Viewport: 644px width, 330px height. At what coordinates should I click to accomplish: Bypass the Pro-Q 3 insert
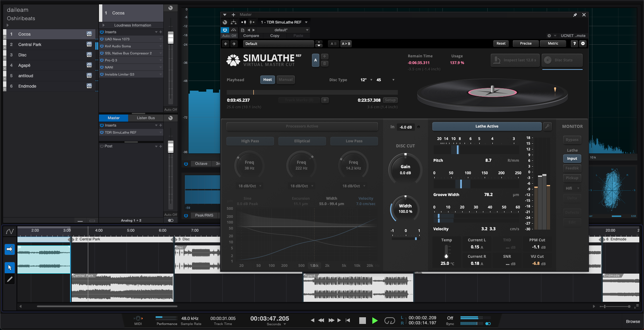(102, 60)
